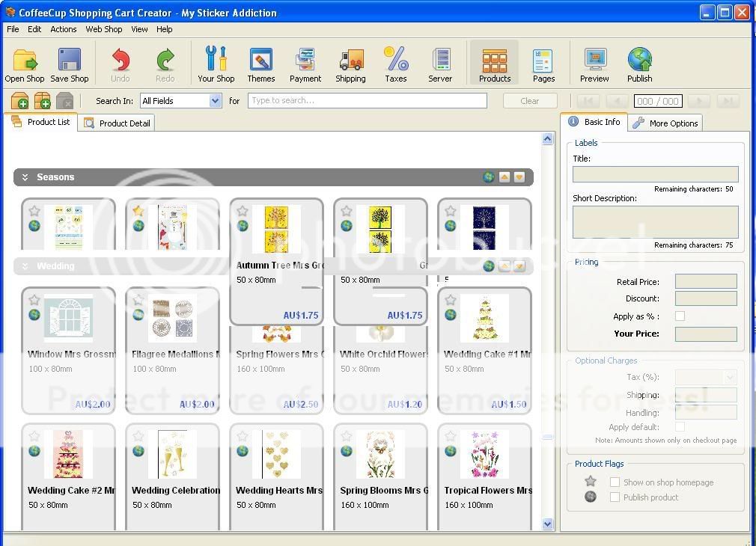Viewport: 756px width, 546px height.
Task: Click into the Title field
Action: point(656,174)
